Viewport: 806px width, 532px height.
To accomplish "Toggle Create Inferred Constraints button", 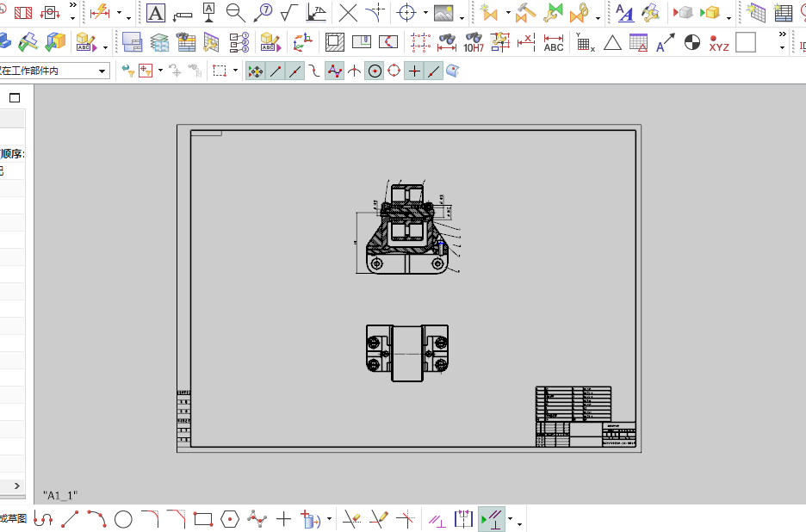I will click(x=492, y=519).
